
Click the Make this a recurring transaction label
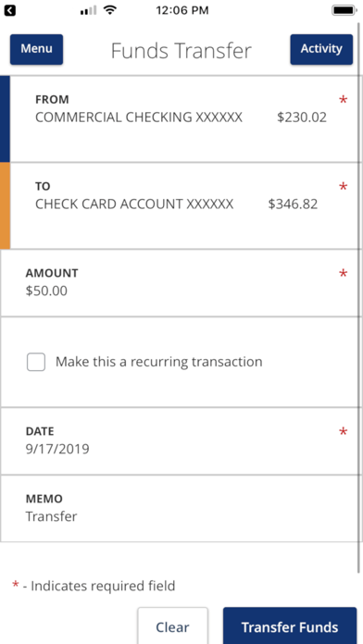[159, 362]
